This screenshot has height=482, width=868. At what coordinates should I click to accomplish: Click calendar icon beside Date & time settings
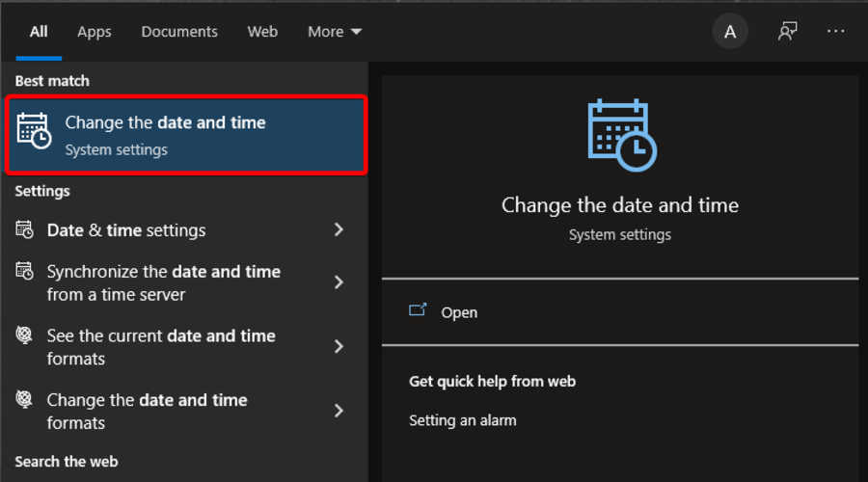(24, 229)
